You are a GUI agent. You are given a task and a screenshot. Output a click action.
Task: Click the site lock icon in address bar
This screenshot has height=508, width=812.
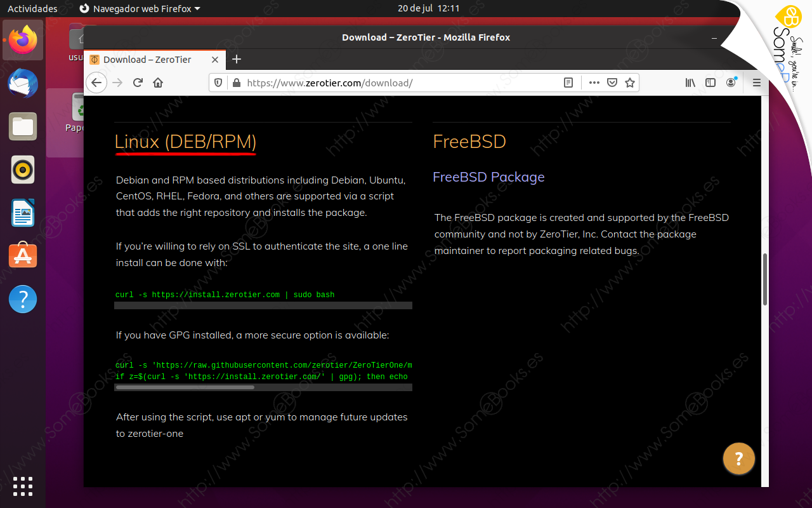(235, 83)
